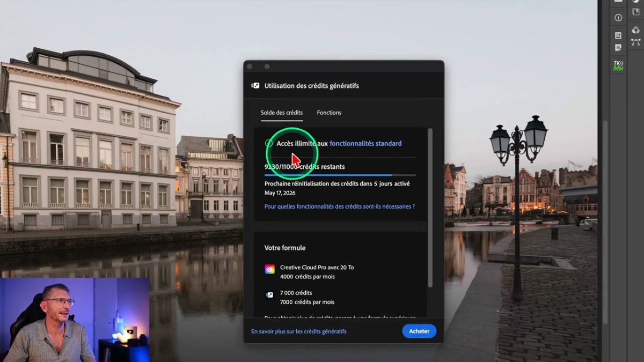The width and height of the screenshot is (644, 362).
Task: Open the fonctionnalités standard link
Action: click(365, 143)
